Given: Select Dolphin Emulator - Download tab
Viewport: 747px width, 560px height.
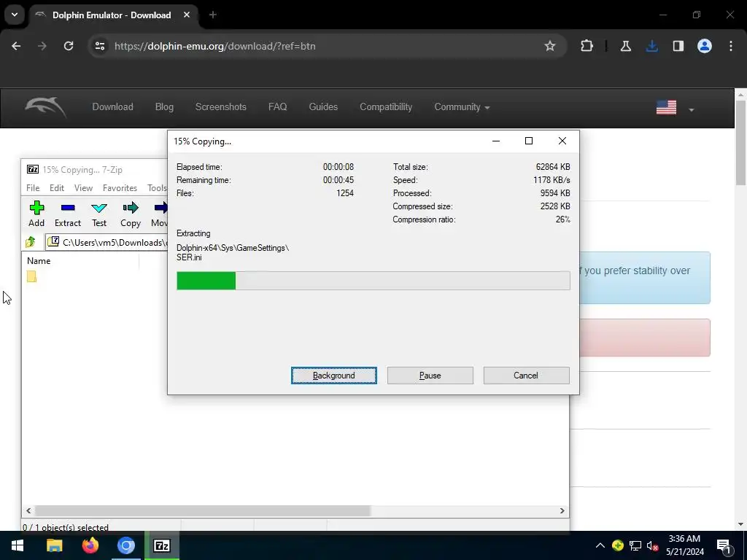Looking at the screenshot, I should coord(112,15).
